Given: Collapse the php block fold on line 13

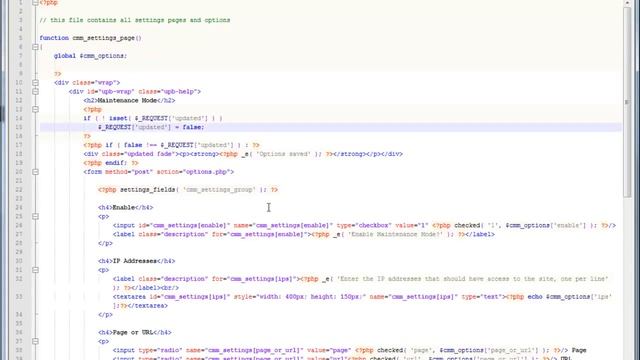Looking at the screenshot, I should pos(36,109).
